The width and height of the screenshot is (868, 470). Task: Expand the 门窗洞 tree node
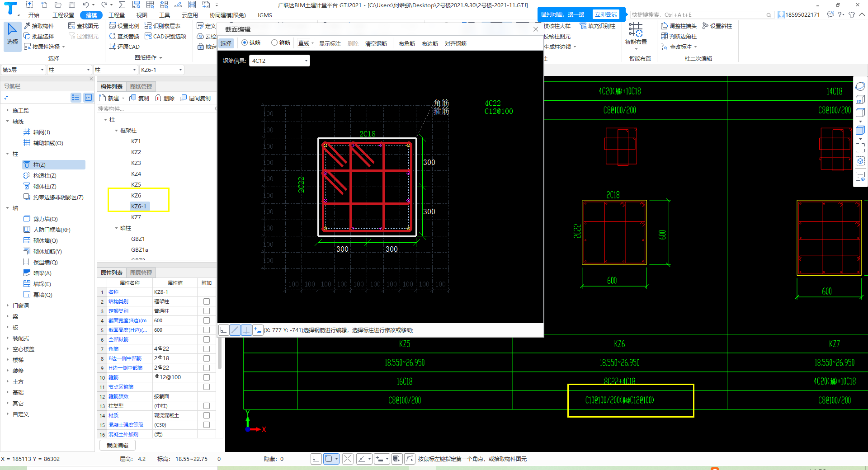click(8, 305)
